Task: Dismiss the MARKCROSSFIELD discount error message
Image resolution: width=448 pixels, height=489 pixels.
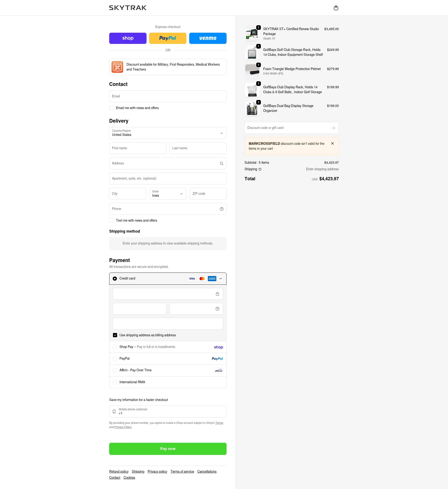Action: pos(332,144)
